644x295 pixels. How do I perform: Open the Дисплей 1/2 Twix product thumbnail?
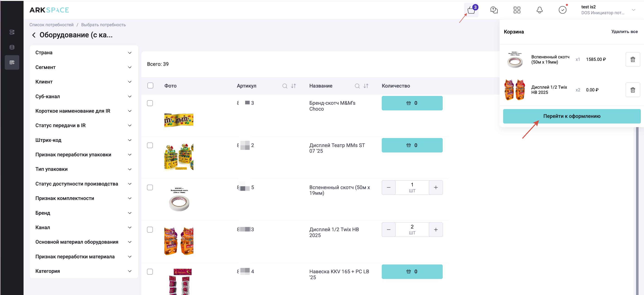click(179, 241)
